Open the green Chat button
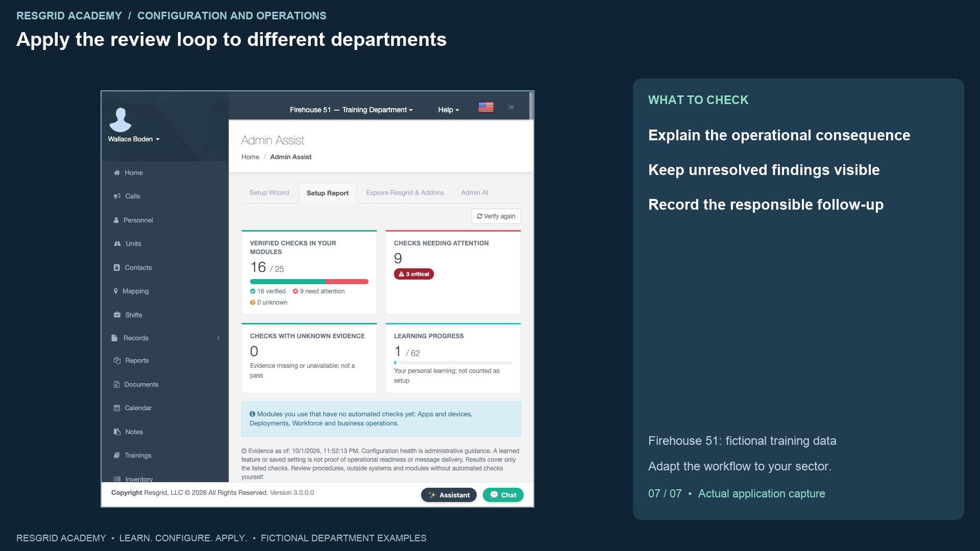980x551 pixels. click(x=503, y=495)
